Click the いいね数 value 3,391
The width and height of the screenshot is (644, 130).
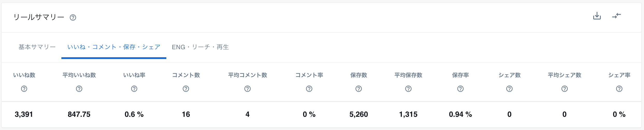pos(24,114)
